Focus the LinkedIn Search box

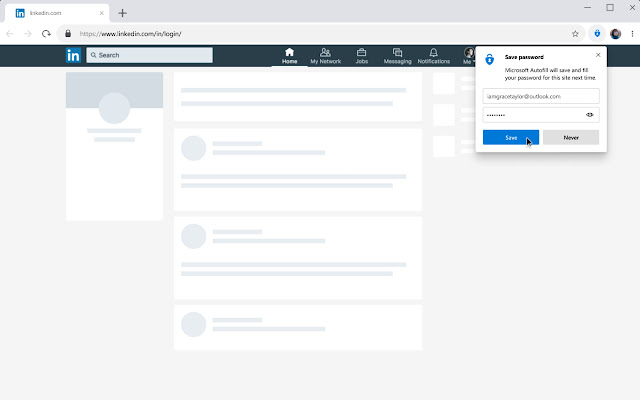click(149, 55)
